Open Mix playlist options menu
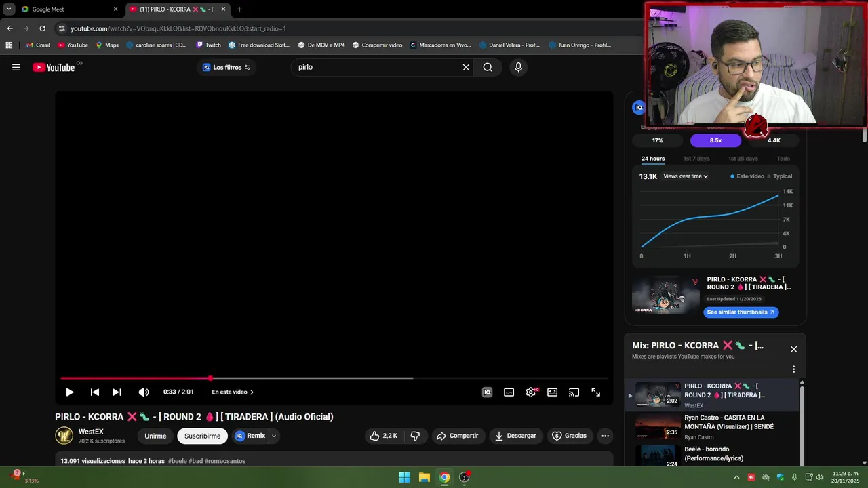Screen dimensions: 868x488 [793, 369]
